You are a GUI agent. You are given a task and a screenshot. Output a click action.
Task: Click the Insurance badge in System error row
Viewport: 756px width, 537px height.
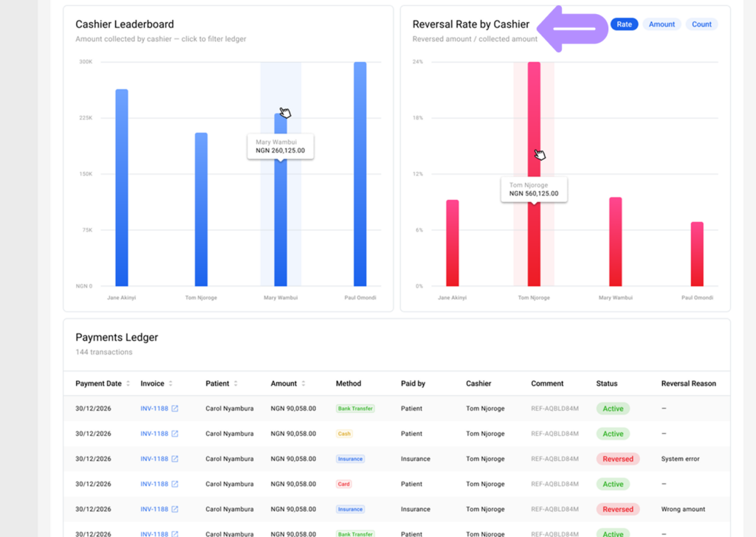coord(350,459)
